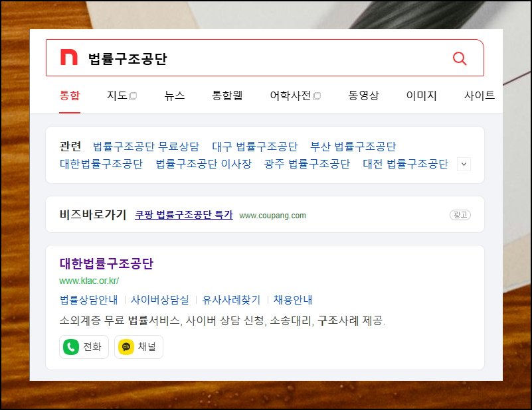Click the yellow Kakao channel icon

tap(126, 347)
